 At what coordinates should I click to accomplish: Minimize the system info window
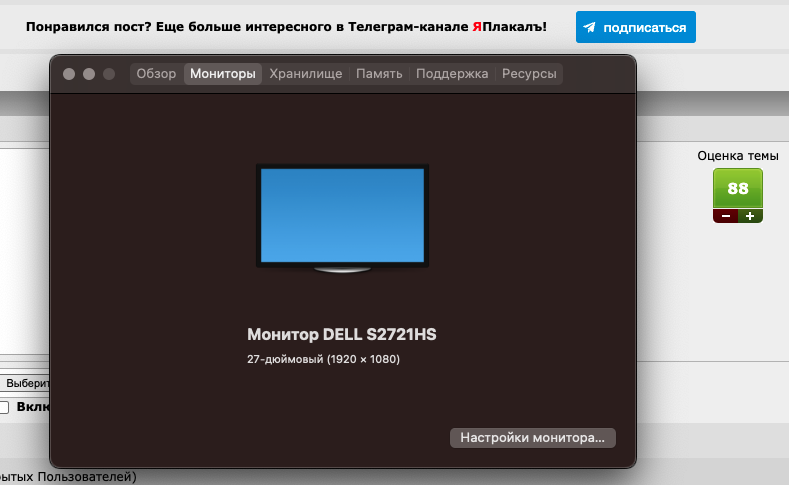click(89, 74)
